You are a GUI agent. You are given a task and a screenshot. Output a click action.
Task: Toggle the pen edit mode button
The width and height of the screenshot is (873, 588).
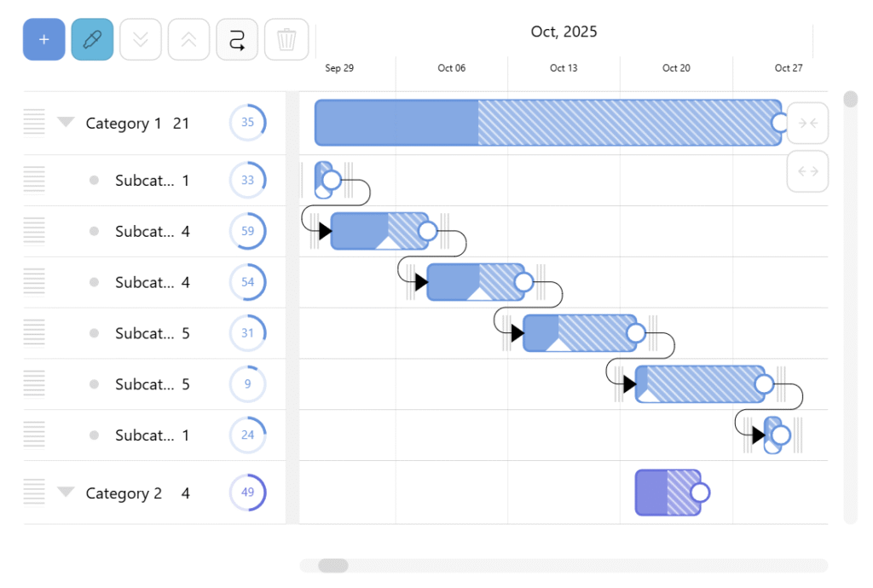tap(92, 39)
